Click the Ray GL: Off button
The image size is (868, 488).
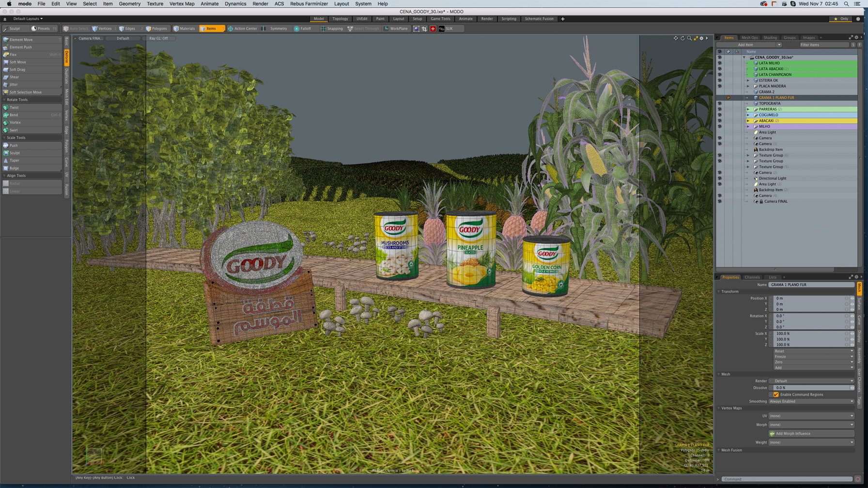159,38
